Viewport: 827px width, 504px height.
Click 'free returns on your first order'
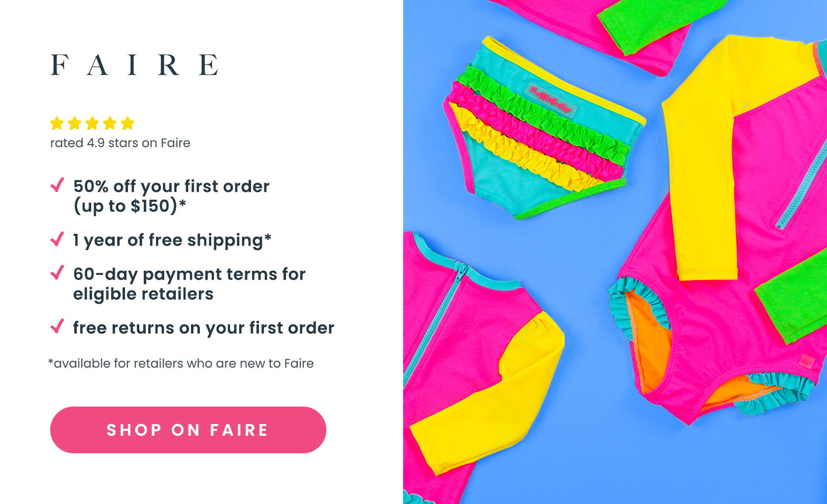(x=203, y=328)
